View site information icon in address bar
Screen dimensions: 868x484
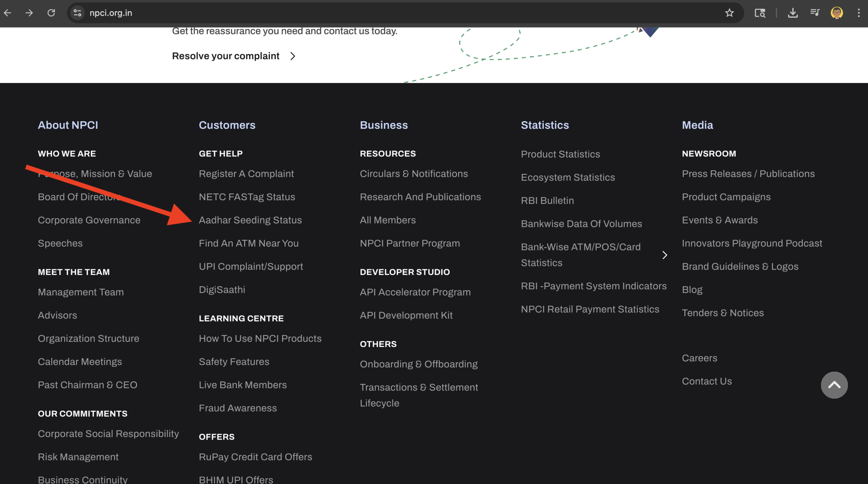(x=77, y=13)
